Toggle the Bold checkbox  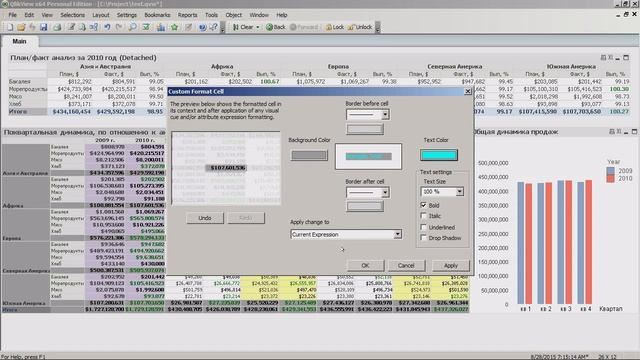pos(423,205)
